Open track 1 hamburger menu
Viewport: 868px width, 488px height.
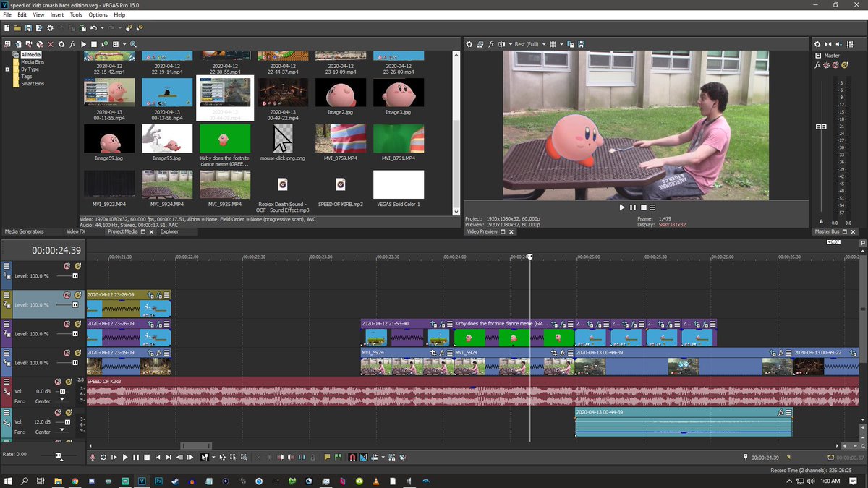(x=7, y=265)
